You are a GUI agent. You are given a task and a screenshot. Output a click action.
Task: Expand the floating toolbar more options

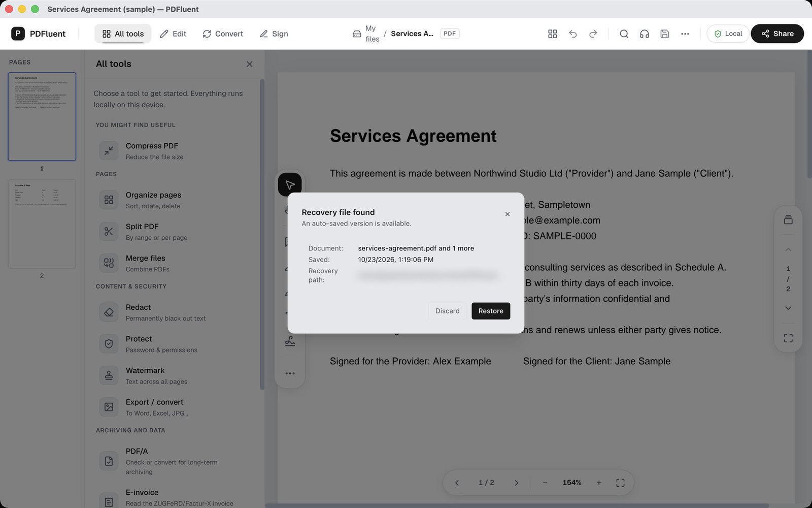pos(290,373)
